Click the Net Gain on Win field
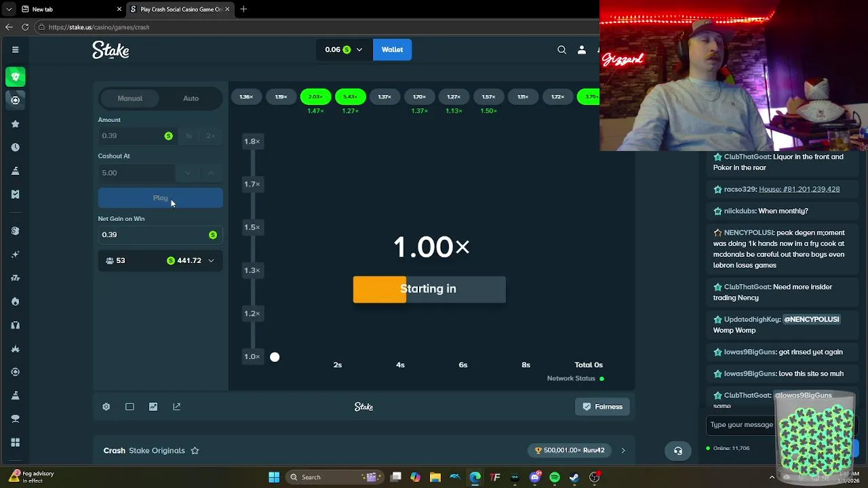 point(160,235)
